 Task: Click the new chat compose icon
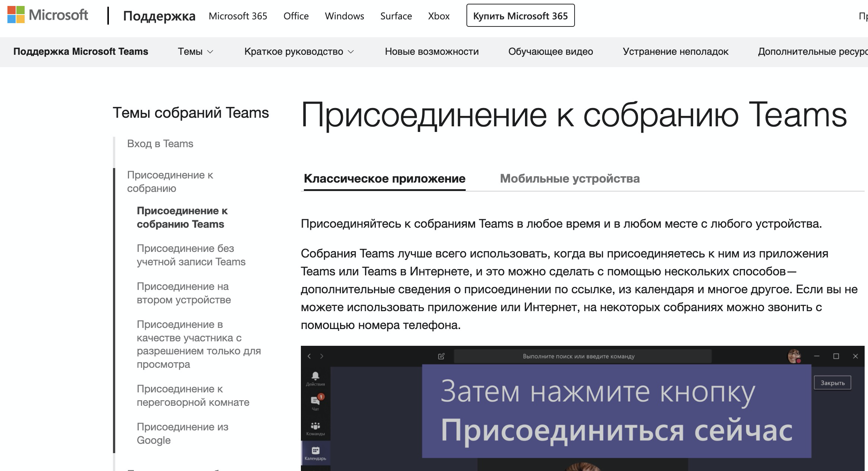pyautogui.click(x=441, y=356)
